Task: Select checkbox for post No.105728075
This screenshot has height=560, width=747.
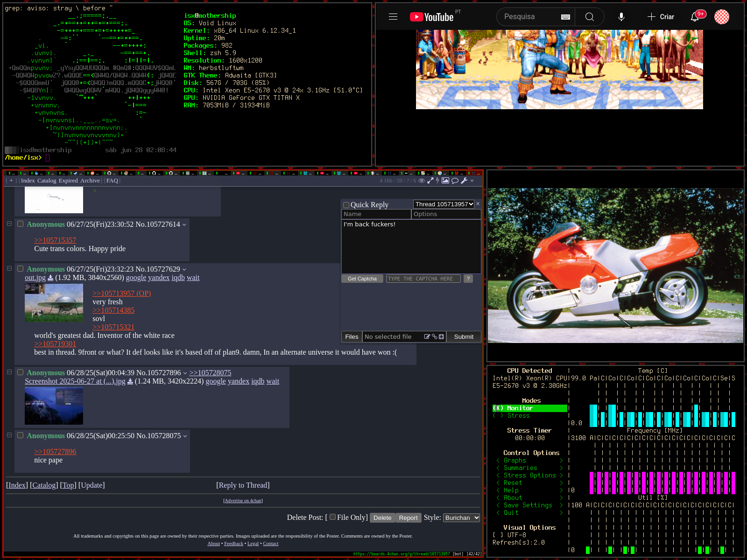Action: click(20, 435)
